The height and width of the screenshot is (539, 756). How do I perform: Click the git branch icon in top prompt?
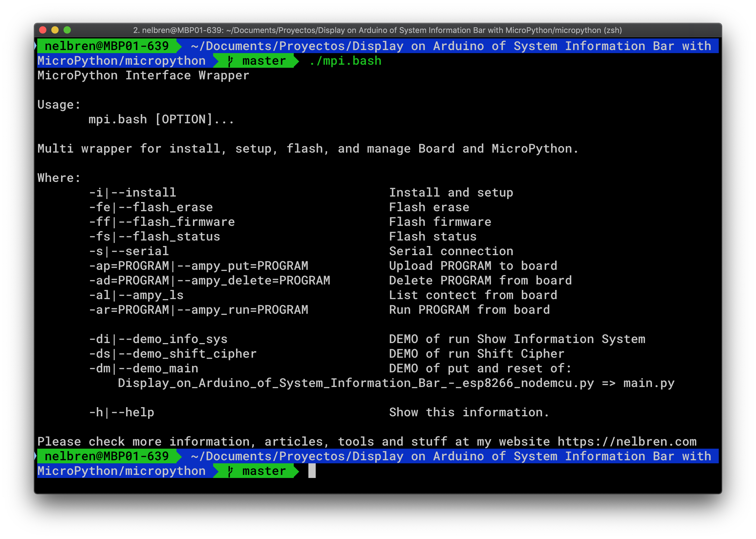tap(231, 61)
